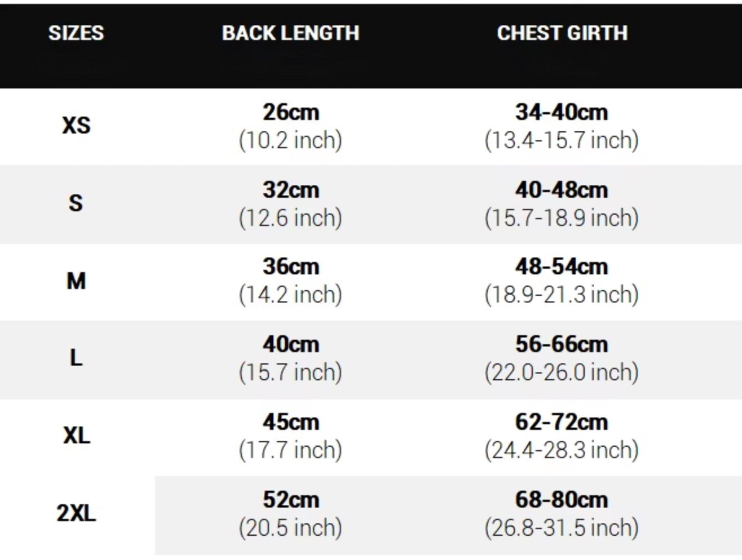This screenshot has height=560, width=742.
Task: Click the 26cm back length value
Action: 290,113
